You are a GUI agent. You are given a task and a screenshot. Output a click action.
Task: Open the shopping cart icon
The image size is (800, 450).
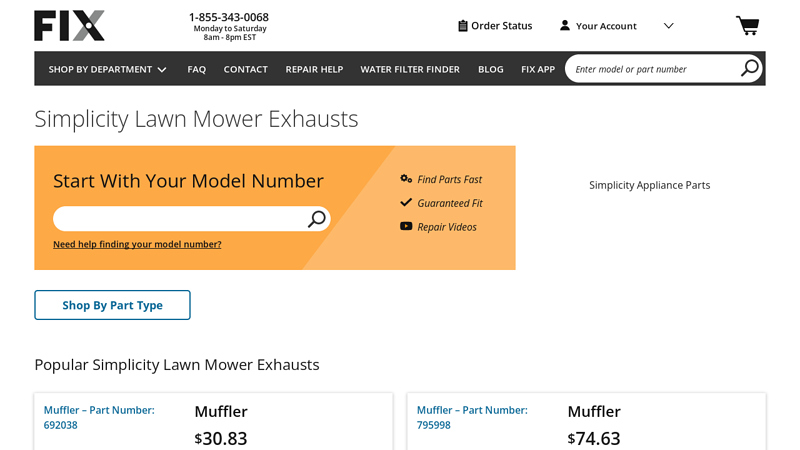[747, 26]
